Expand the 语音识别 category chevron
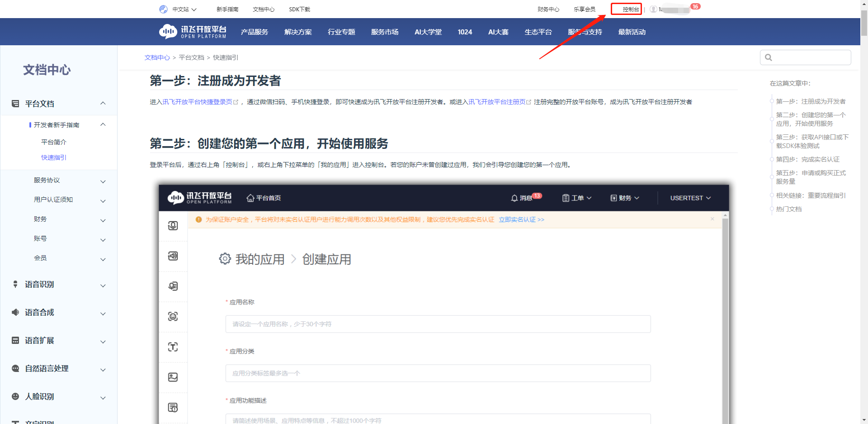 point(103,286)
